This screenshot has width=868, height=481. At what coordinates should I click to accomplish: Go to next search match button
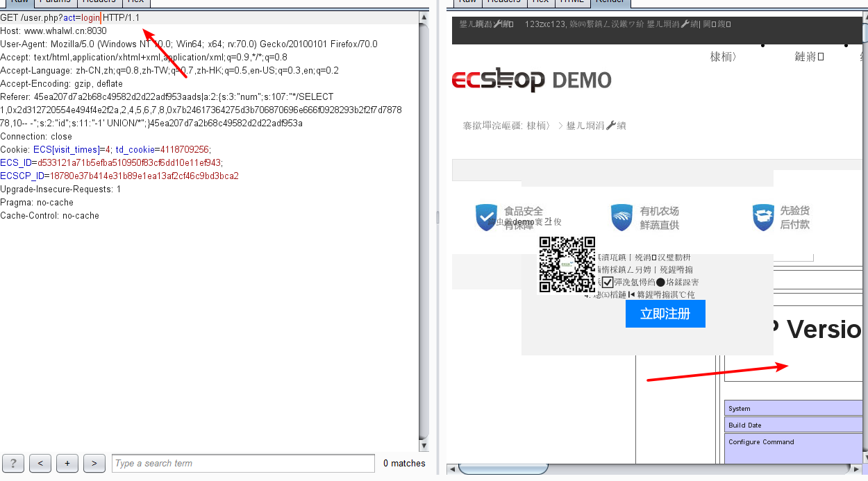(x=94, y=463)
